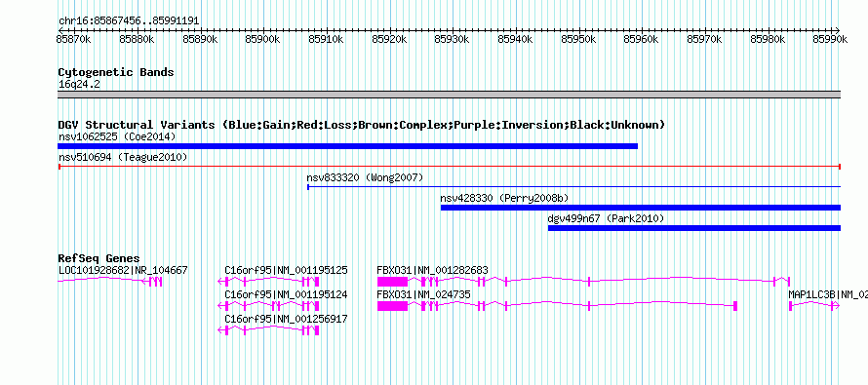Open the nsv428330 (Perry2008b) blue bar
The width and height of the screenshot is (868, 385).
[x=641, y=208]
